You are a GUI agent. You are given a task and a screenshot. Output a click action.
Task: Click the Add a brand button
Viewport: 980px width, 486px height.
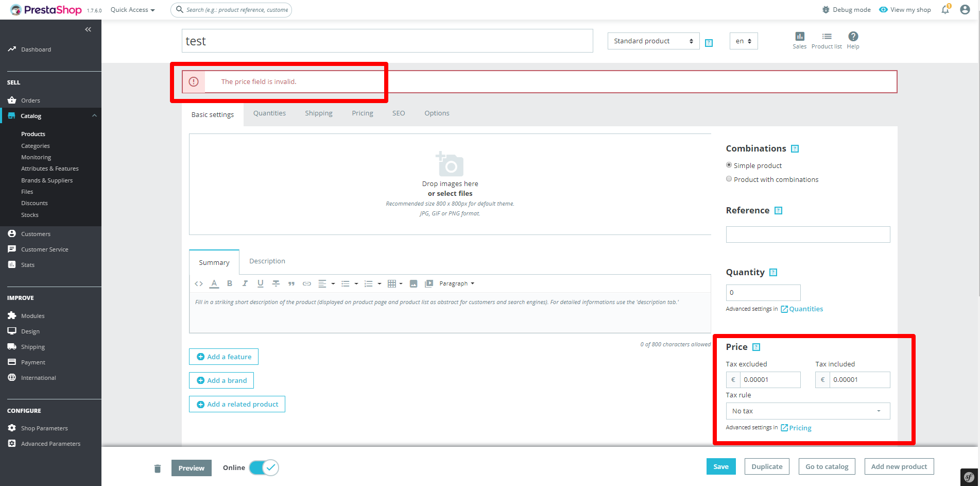point(221,380)
